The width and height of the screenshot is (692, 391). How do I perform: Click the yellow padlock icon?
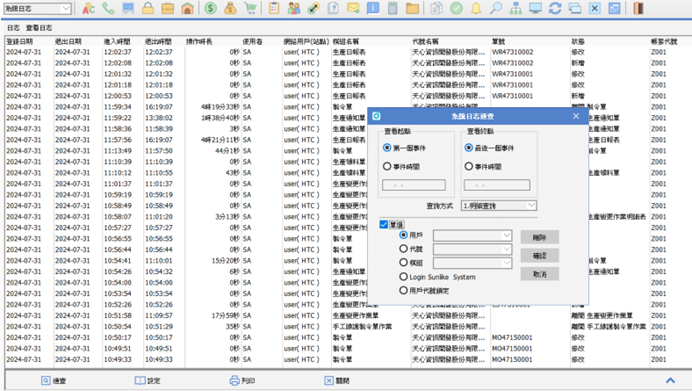point(148,8)
